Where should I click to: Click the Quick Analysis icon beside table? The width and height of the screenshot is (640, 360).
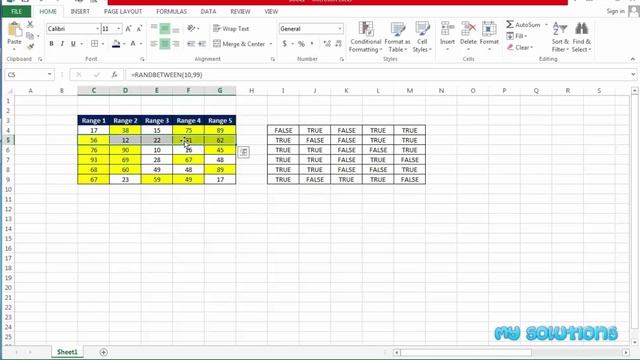pos(244,152)
